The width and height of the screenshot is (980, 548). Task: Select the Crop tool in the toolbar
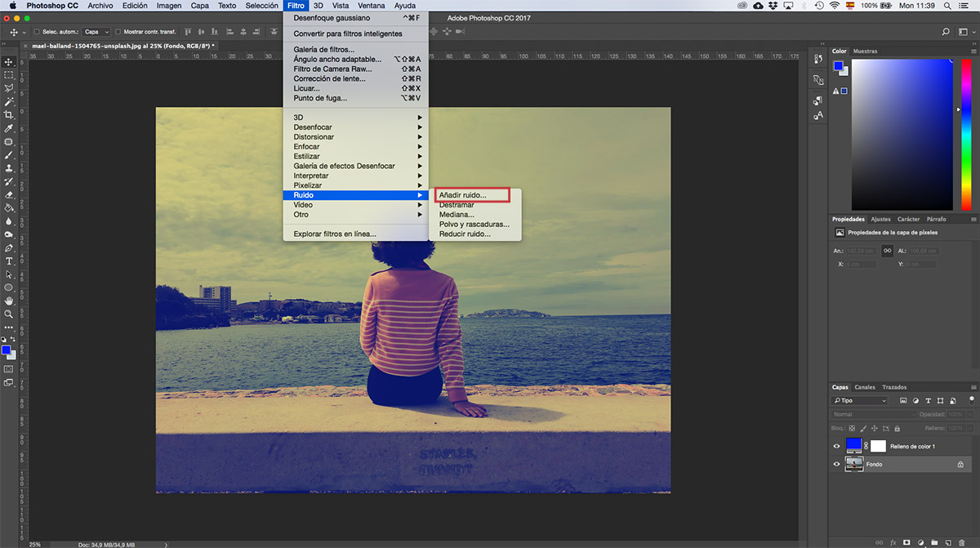pos(8,115)
